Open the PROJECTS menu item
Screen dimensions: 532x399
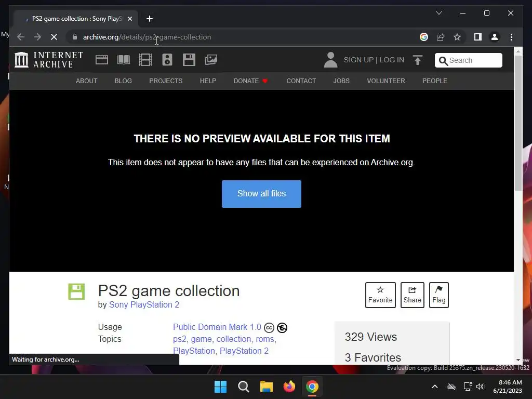pos(166,81)
